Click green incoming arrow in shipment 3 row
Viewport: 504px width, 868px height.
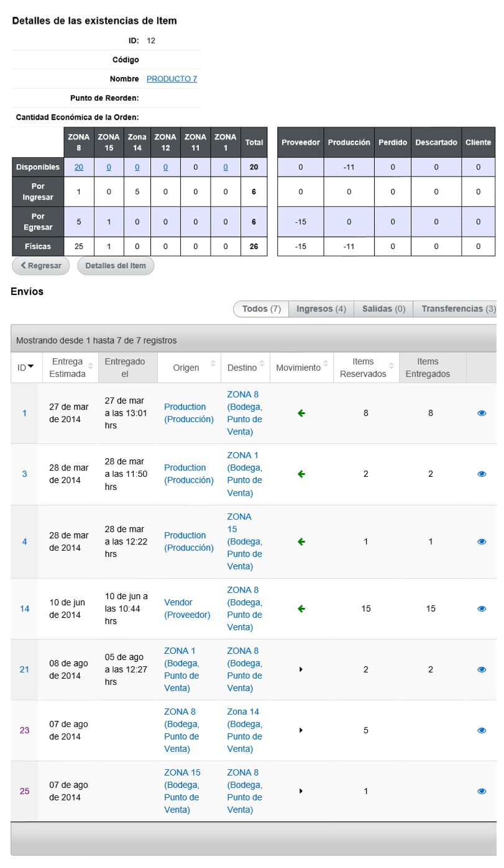[301, 474]
